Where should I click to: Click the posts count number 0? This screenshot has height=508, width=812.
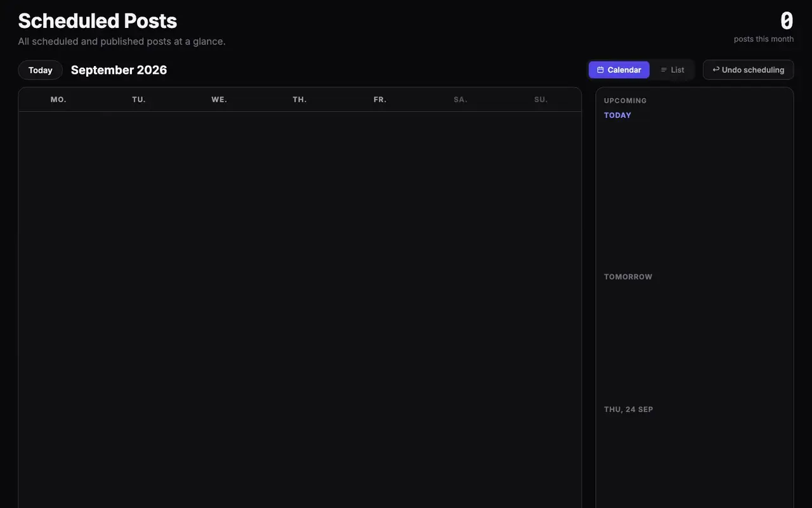click(x=787, y=21)
